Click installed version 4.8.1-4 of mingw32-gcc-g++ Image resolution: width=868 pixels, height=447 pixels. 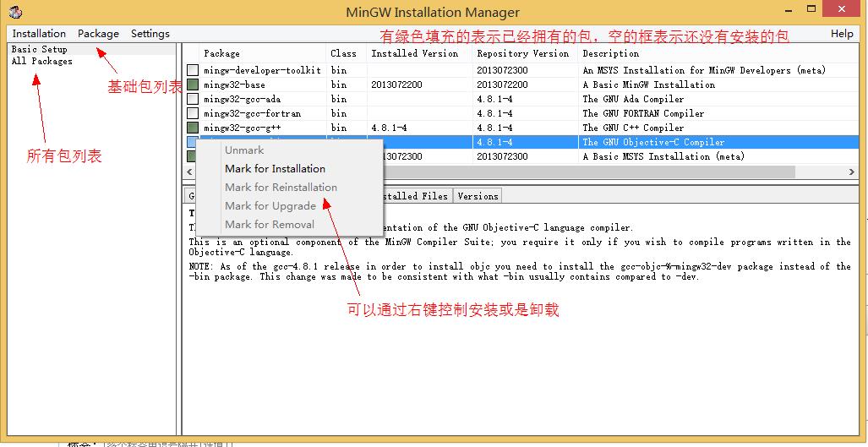(x=389, y=128)
